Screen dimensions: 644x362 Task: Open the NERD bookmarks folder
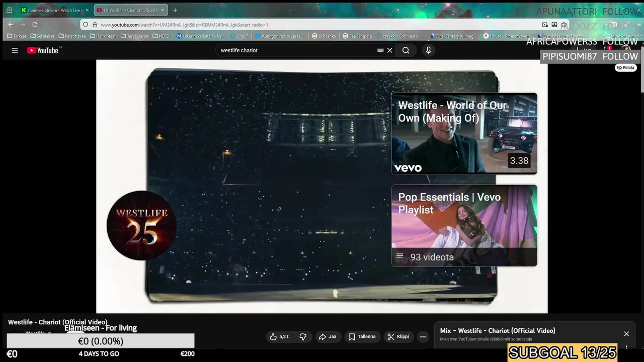pyautogui.click(x=161, y=36)
